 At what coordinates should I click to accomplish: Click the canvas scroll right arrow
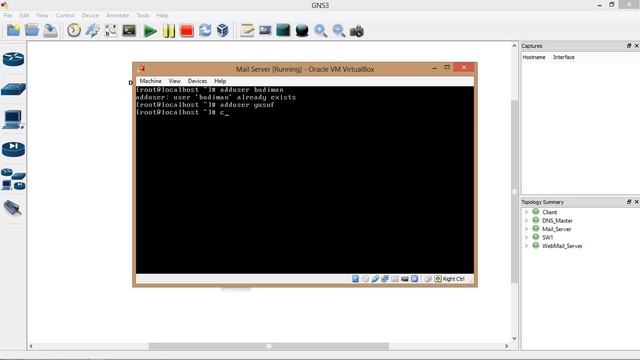click(507, 346)
